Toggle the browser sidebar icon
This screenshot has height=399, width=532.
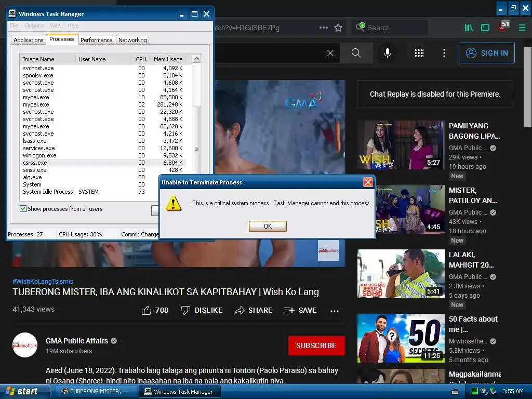point(485,28)
